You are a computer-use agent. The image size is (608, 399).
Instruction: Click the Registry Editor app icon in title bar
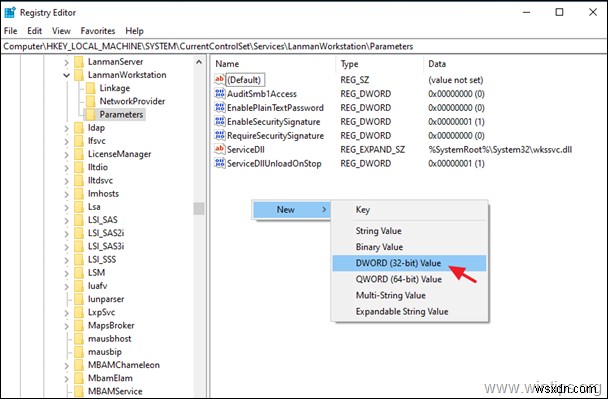[9, 12]
